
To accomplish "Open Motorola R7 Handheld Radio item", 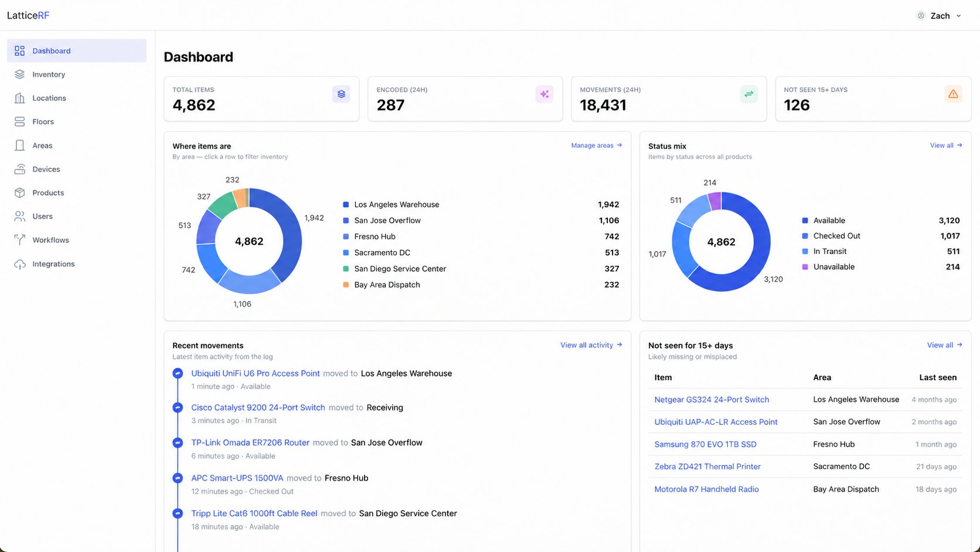I will (706, 489).
